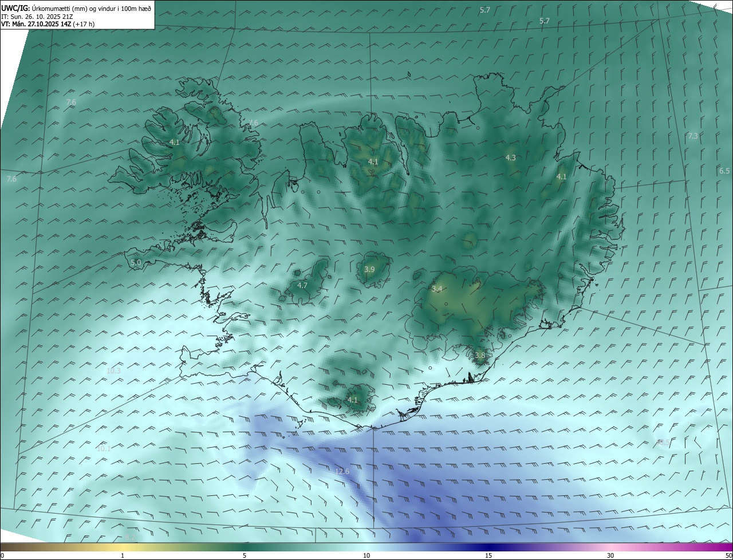This screenshot has height=560, width=733.
Task: Click the 6.5 value near the right edge
Action: click(724, 171)
